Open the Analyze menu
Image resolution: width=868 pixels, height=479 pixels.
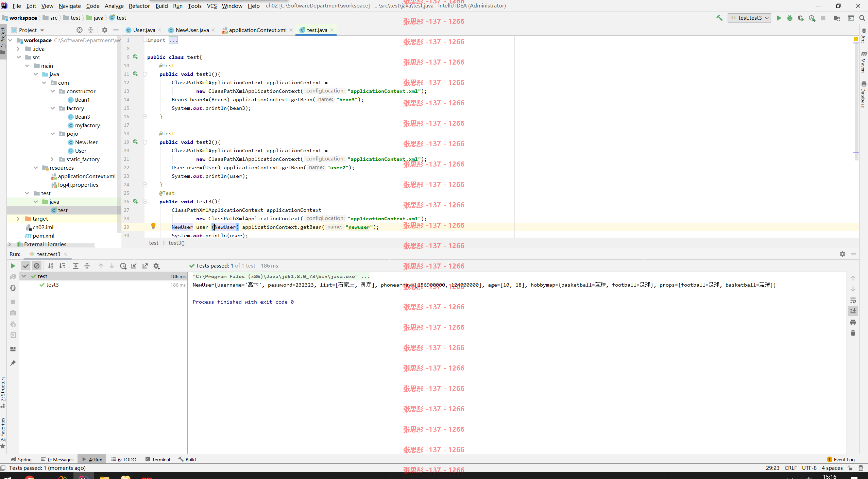click(x=114, y=6)
